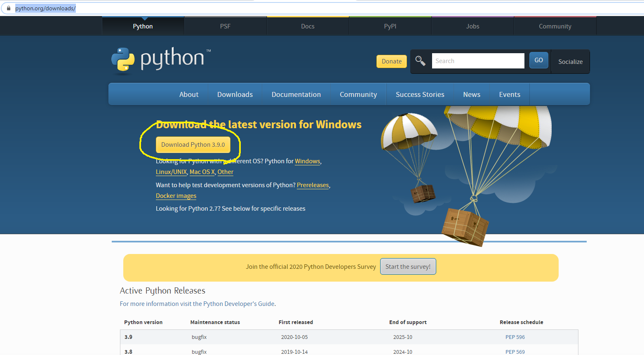Click the 2024-10 end of support cell
The image size is (644, 355).
pos(403,352)
